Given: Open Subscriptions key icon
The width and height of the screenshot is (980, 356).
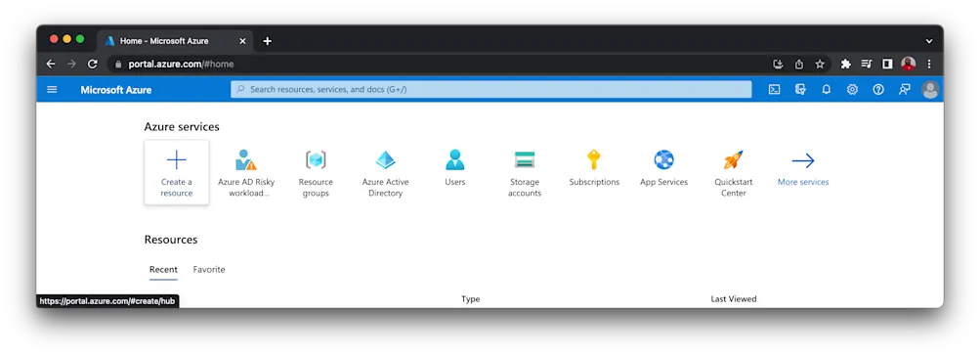Looking at the screenshot, I should pos(594,159).
